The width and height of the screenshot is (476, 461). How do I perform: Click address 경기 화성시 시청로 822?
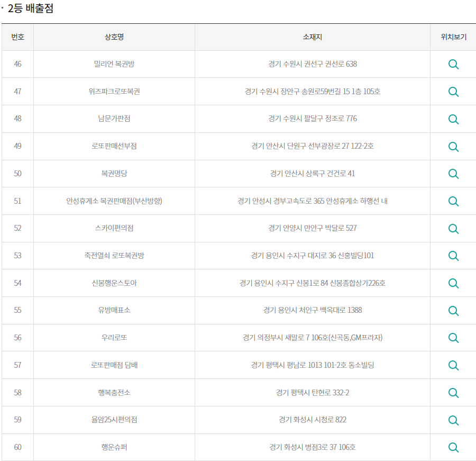(x=313, y=420)
